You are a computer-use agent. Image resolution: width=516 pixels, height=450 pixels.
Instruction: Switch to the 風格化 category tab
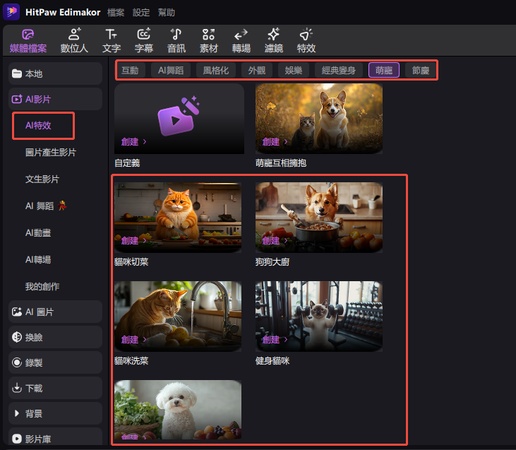[216, 70]
